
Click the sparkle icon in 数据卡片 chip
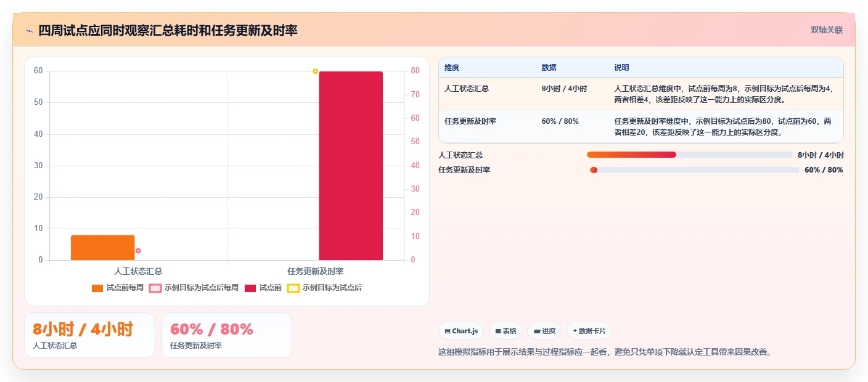pyautogui.click(x=575, y=331)
